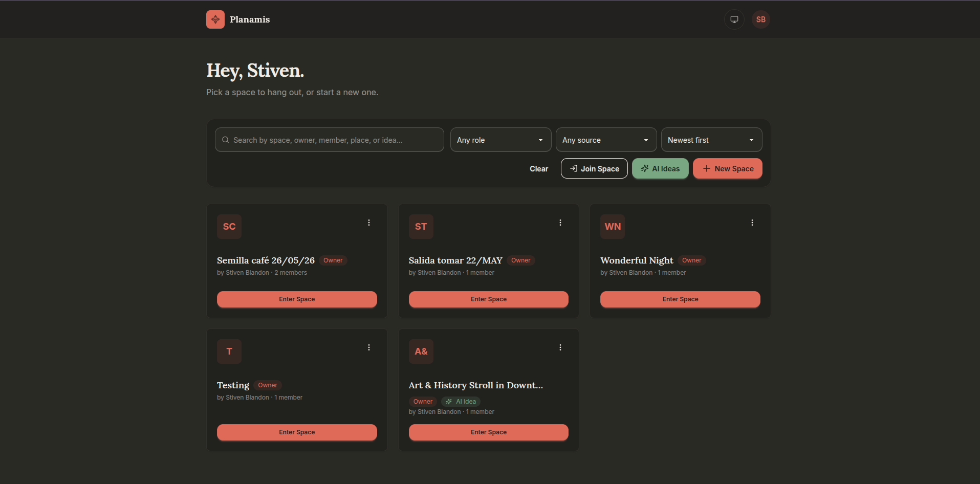The height and width of the screenshot is (484, 980).
Task: Enter the Salida tomar 22/MAY space
Action: click(488, 299)
